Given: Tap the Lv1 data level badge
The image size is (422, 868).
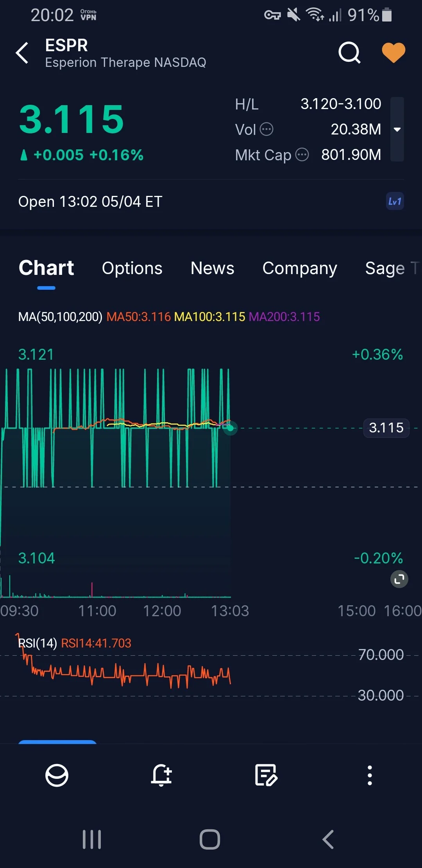Looking at the screenshot, I should click(395, 201).
